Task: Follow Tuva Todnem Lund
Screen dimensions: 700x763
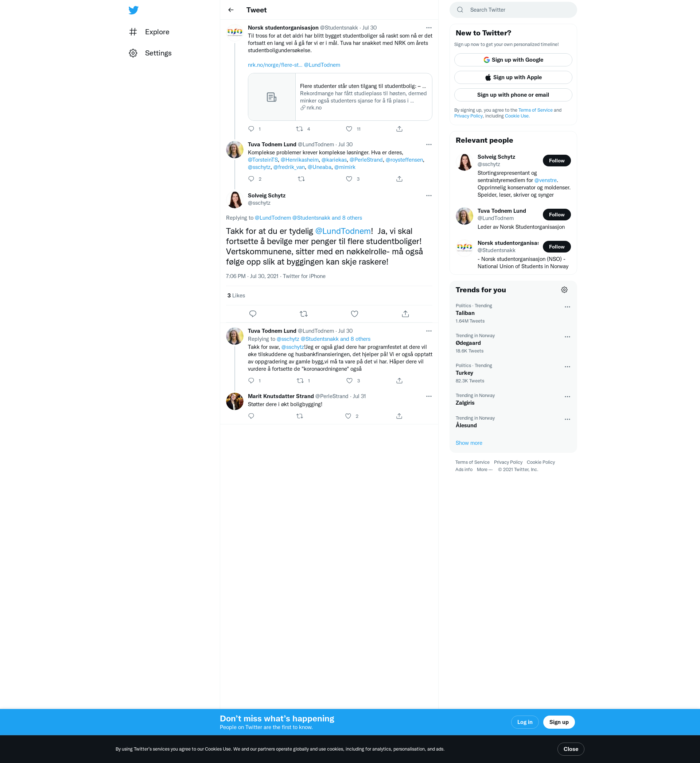Action: tap(556, 215)
